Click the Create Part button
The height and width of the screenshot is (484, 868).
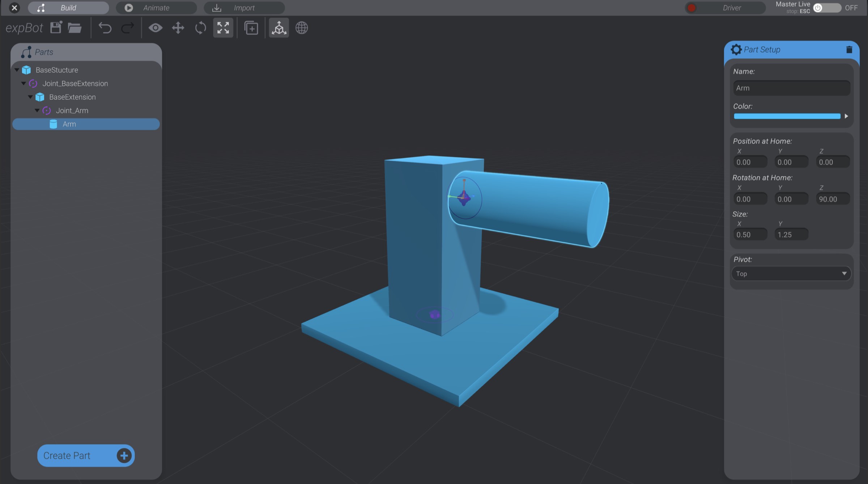pos(85,456)
